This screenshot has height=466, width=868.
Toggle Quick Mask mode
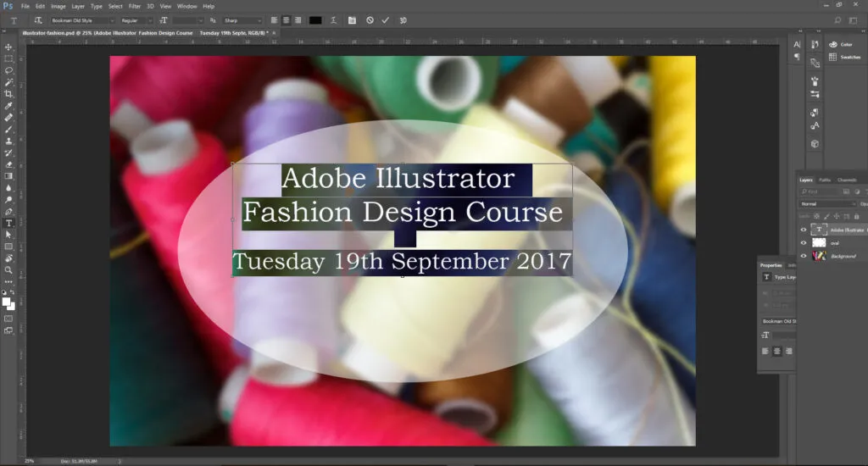[8, 319]
